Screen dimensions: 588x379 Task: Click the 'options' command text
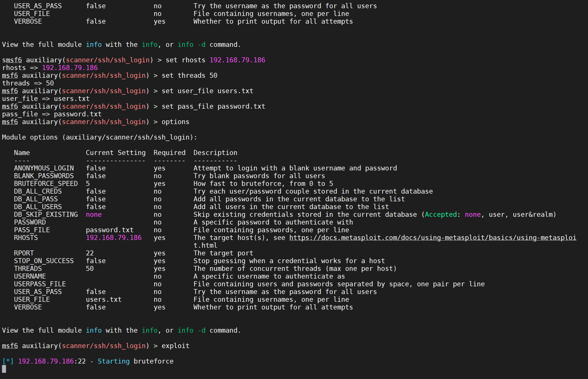175,122
